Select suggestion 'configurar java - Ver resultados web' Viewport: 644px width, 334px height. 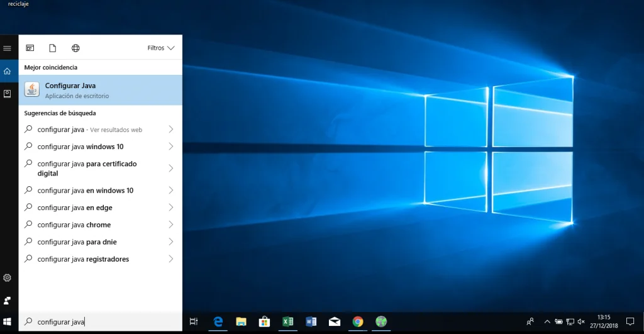100,130
